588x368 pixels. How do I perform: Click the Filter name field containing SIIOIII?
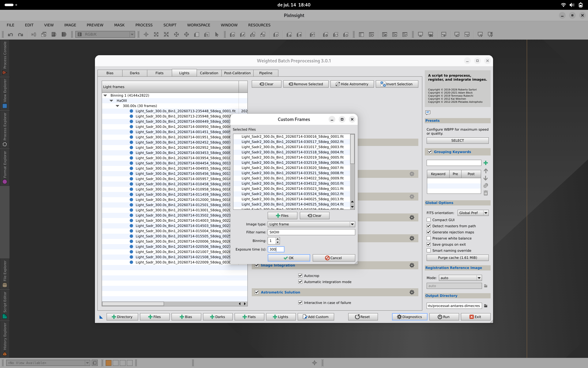[311, 232]
